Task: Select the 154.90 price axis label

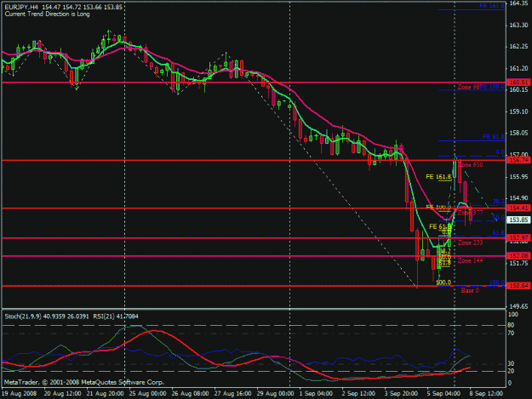Action: tap(518, 198)
